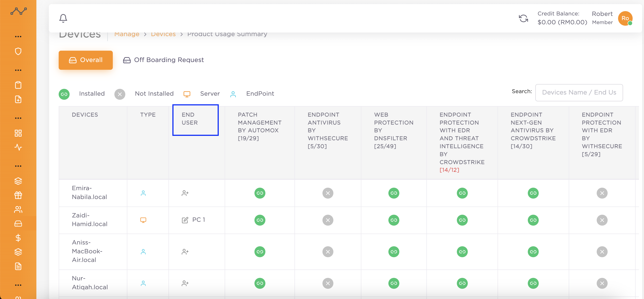The image size is (644, 299).
Task: Switch to the Overall tab
Action: tap(86, 60)
